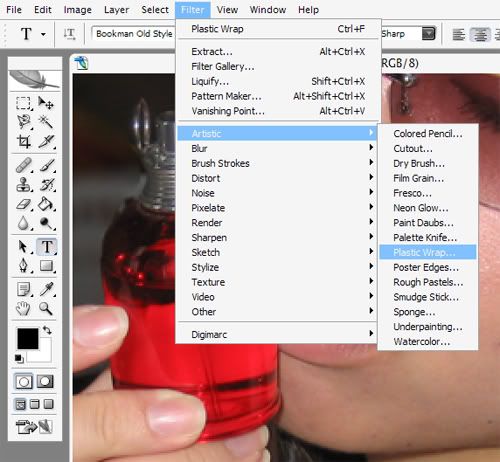500x462 pixels.
Task: Select the Lasso tool
Action: point(24,122)
